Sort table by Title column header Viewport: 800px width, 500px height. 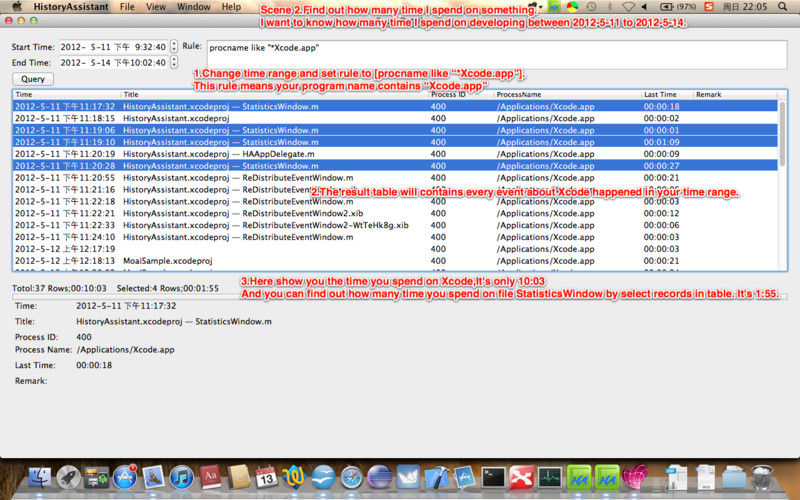tap(274, 94)
